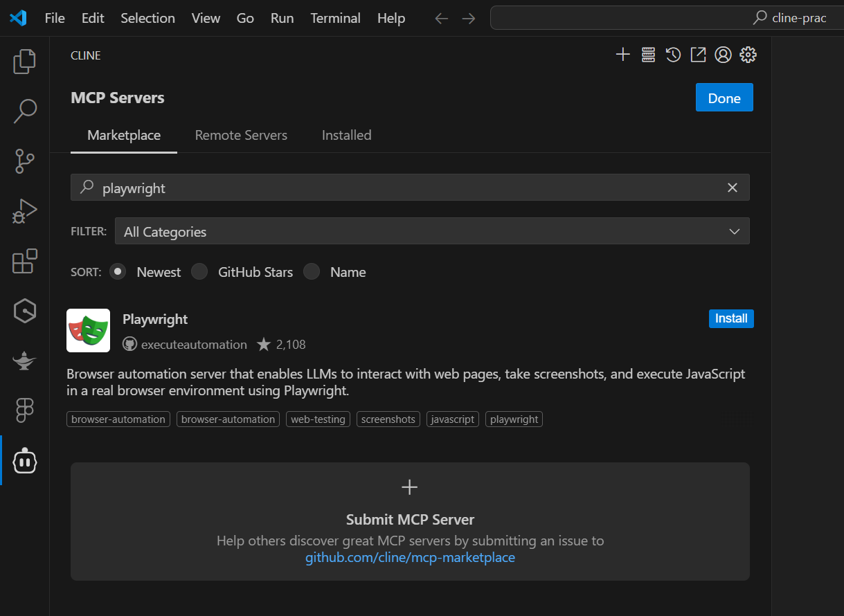Click the playwright tag under the server description
Image resolution: width=844 pixels, height=616 pixels.
point(514,419)
